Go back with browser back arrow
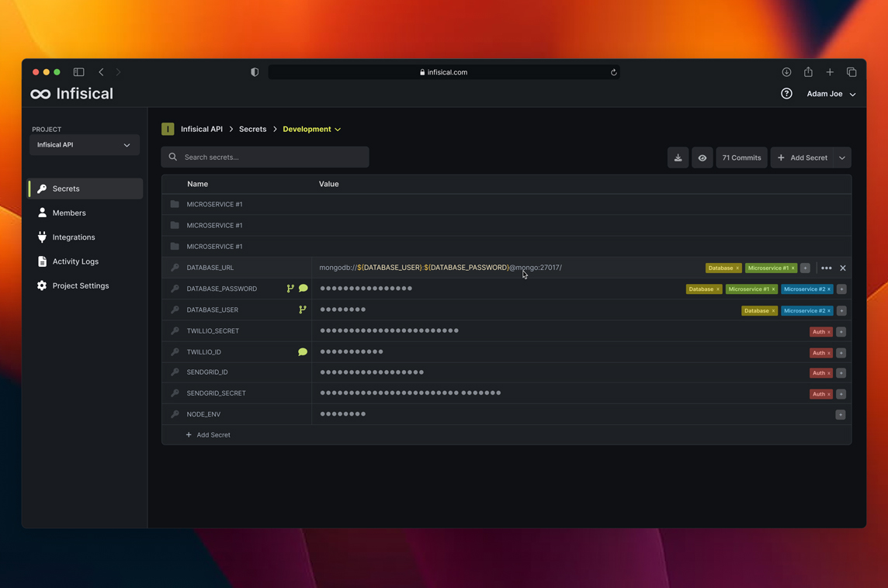Viewport: 888px width, 588px height. (x=102, y=72)
